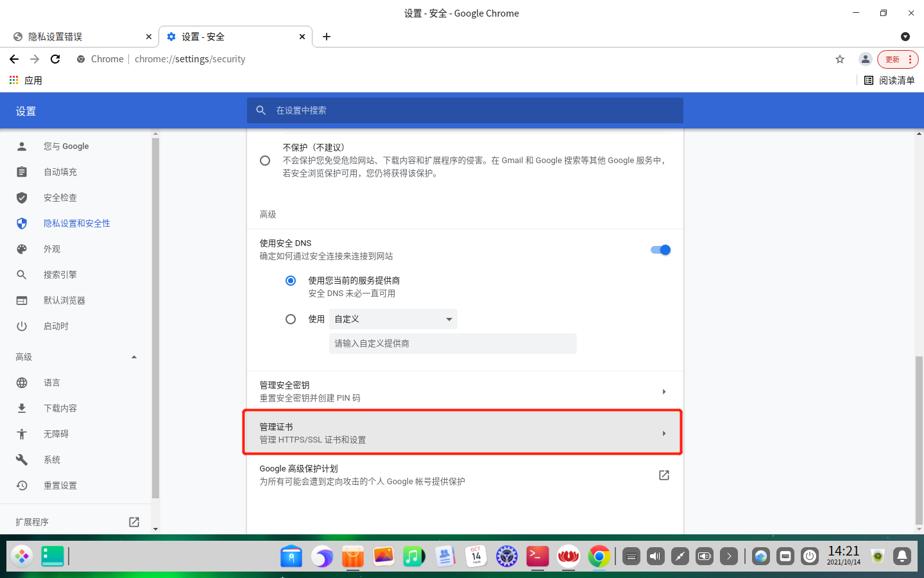924x578 pixels.
Task: Go back using the browser back arrow
Action: (14, 59)
